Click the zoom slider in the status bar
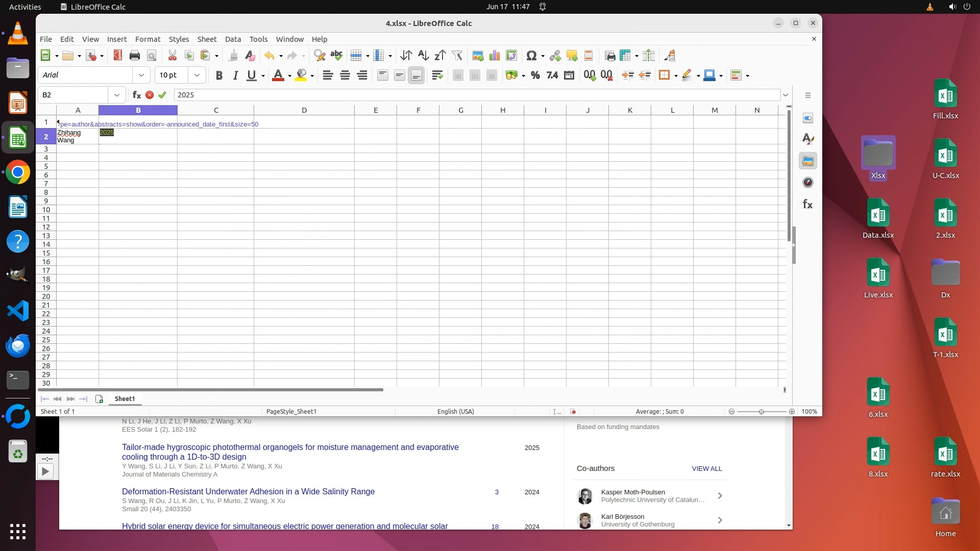The width and height of the screenshot is (980, 551). click(x=761, y=412)
